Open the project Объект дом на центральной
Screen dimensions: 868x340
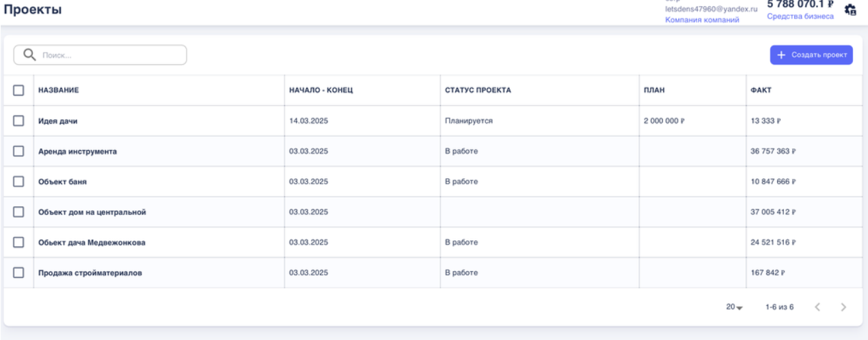click(x=92, y=212)
